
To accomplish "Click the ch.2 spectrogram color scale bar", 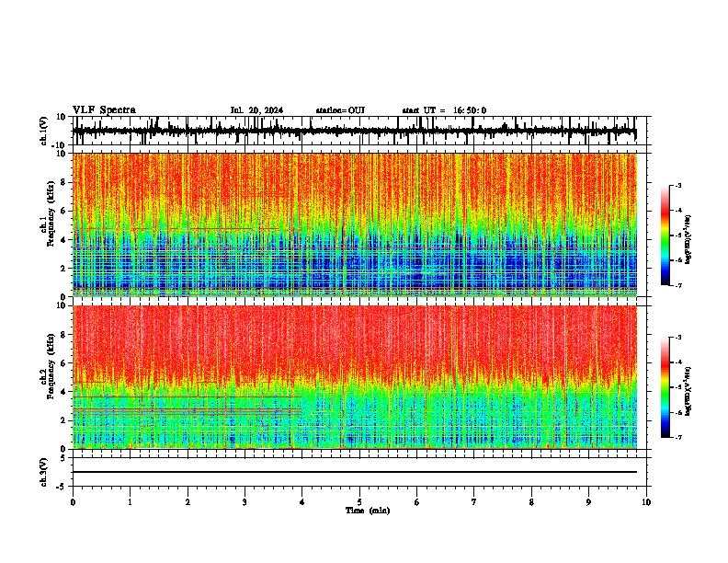I will tap(665, 387).
